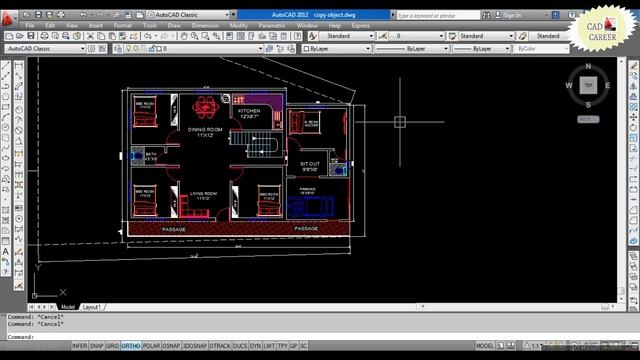This screenshot has height=360, width=640.
Task: Open the AutoCAD application menu logo
Action: point(8,19)
